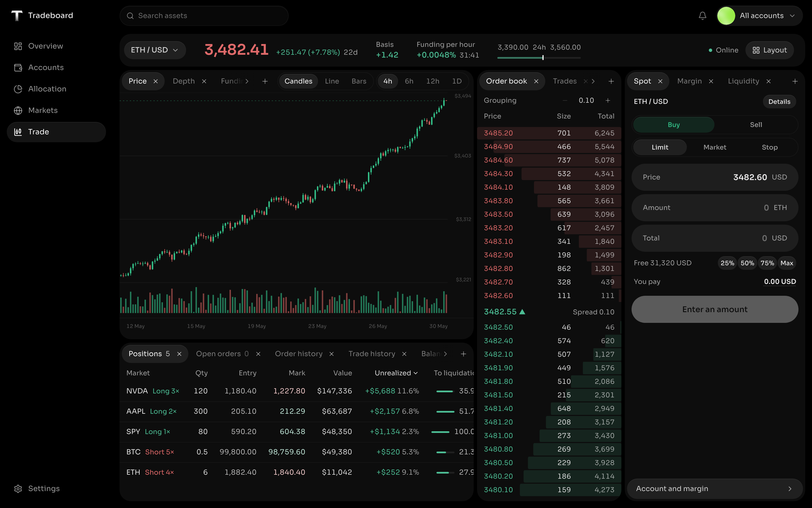Switch to Open orders tab
Image resolution: width=812 pixels, height=508 pixels.
(222, 354)
